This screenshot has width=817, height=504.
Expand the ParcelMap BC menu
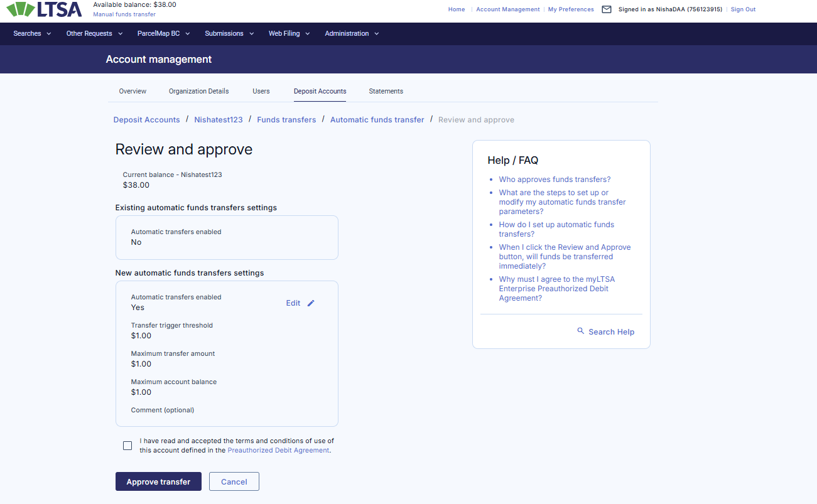(x=163, y=34)
